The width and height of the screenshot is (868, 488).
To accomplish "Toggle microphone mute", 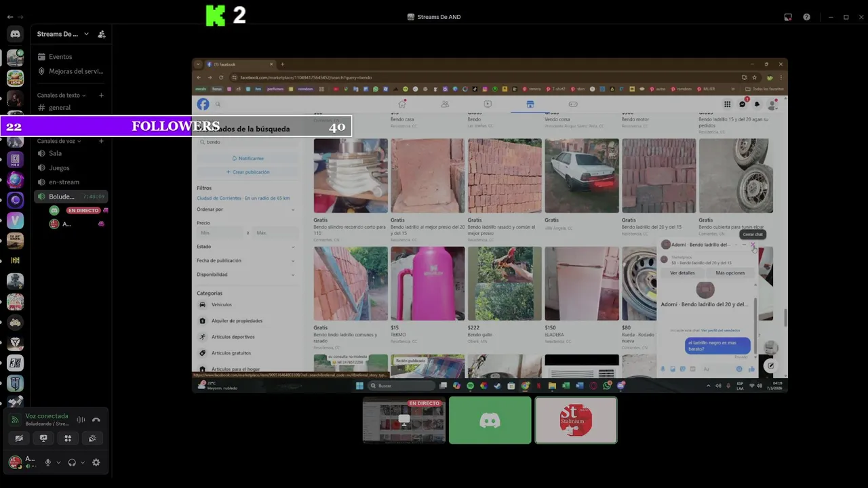I will (47, 462).
